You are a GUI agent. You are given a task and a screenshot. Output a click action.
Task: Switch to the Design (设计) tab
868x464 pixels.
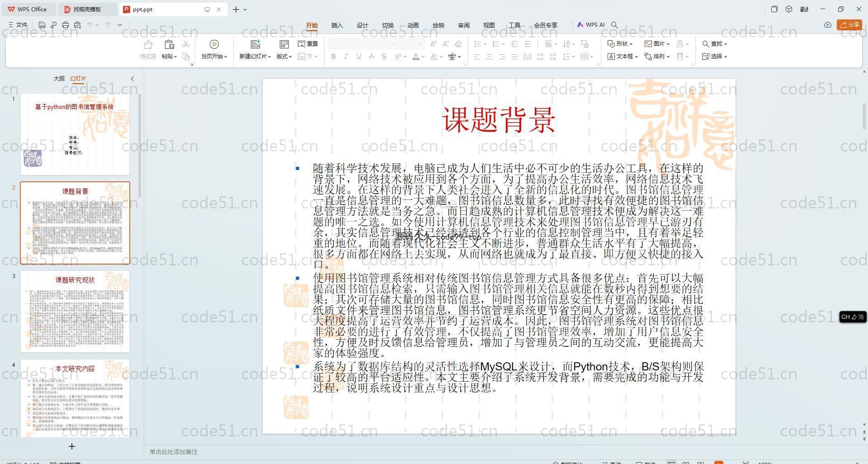pos(363,25)
